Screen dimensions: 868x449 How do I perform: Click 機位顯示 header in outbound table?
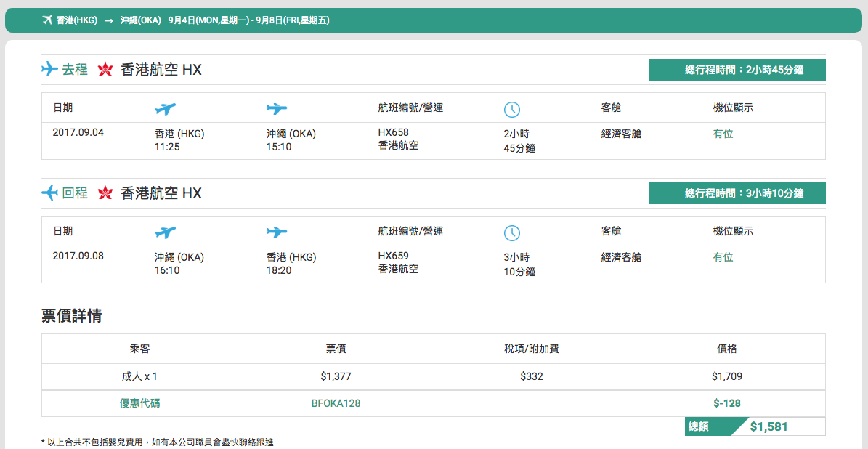coord(733,108)
